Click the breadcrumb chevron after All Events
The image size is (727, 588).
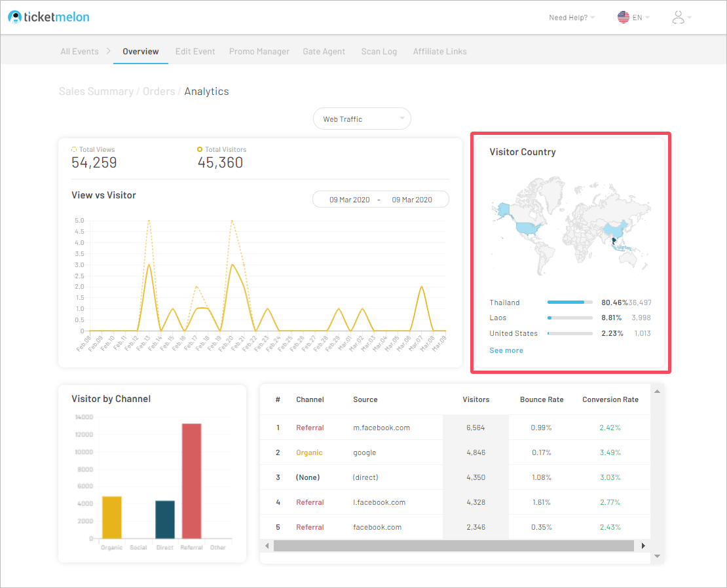tap(109, 51)
